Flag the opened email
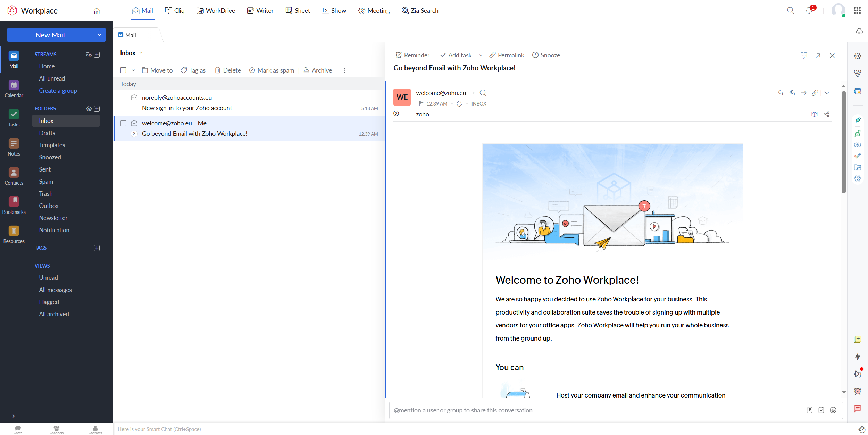Viewport: 868px width, 435px height. click(421, 103)
